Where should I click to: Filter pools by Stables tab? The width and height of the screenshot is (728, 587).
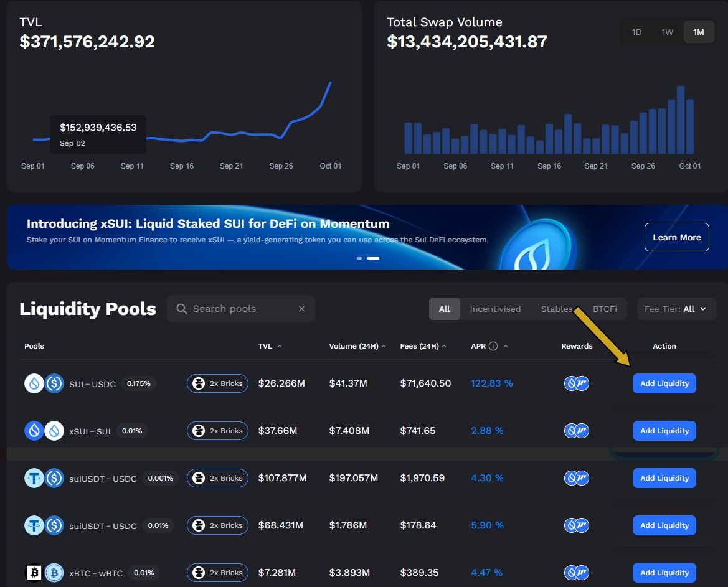(x=556, y=309)
